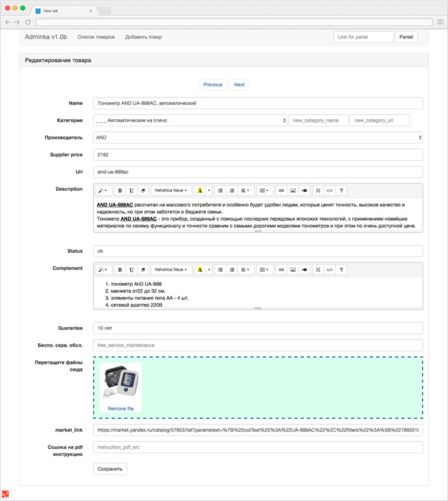Click yellow highlight color in Description toolbar
The width and height of the screenshot is (448, 501).
200,190
